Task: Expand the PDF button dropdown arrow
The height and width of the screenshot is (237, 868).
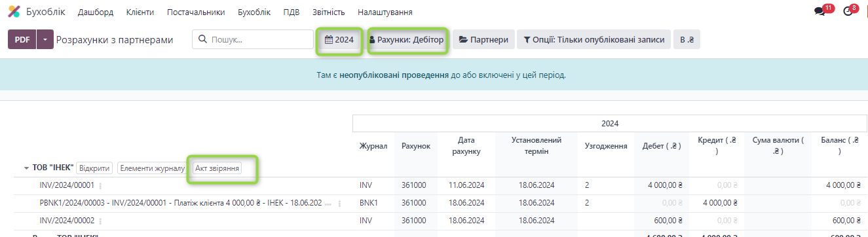Action: click(45, 40)
